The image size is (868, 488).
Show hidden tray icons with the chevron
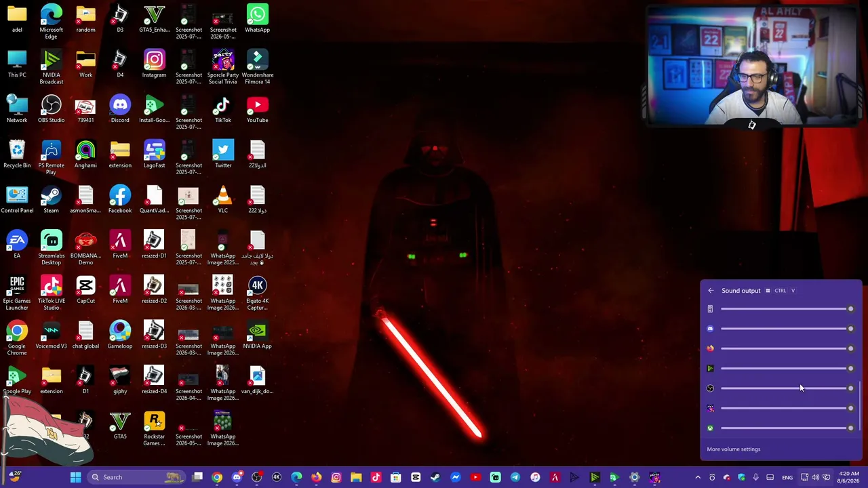698,477
